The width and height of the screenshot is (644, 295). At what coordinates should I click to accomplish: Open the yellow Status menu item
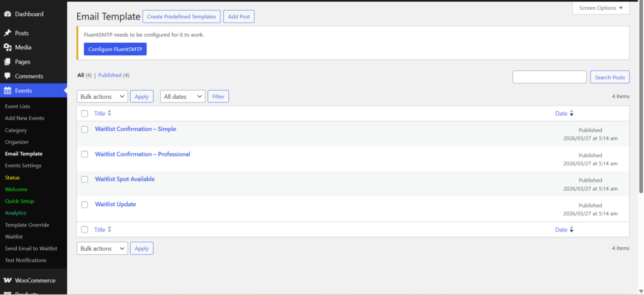(13, 177)
